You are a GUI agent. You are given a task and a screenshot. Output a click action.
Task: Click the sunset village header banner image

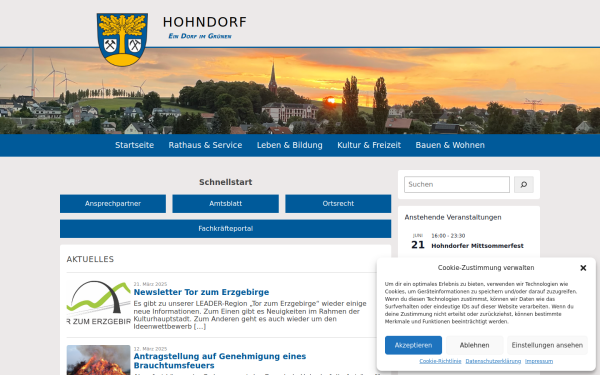click(x=300, y=91)
